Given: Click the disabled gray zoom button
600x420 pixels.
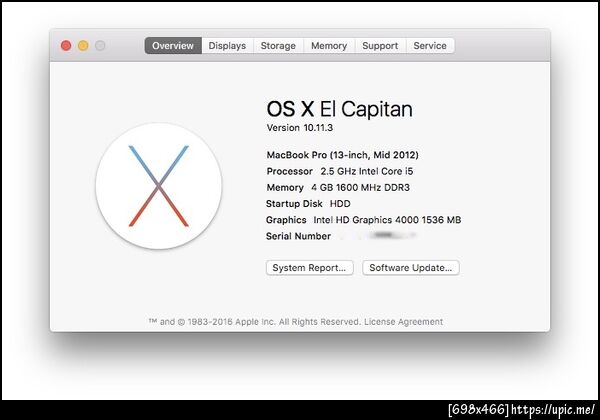Looking at the screenshot, I should 100,46.
